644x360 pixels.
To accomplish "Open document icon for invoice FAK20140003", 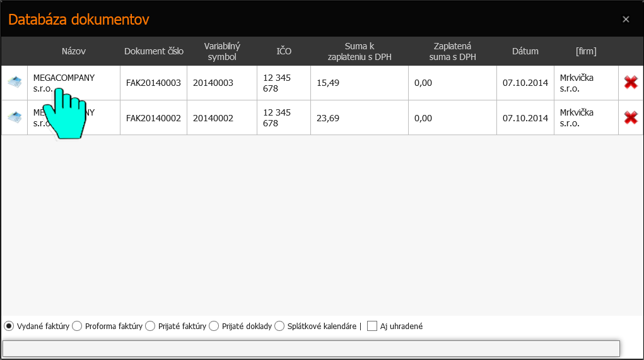I will (14, 82).
